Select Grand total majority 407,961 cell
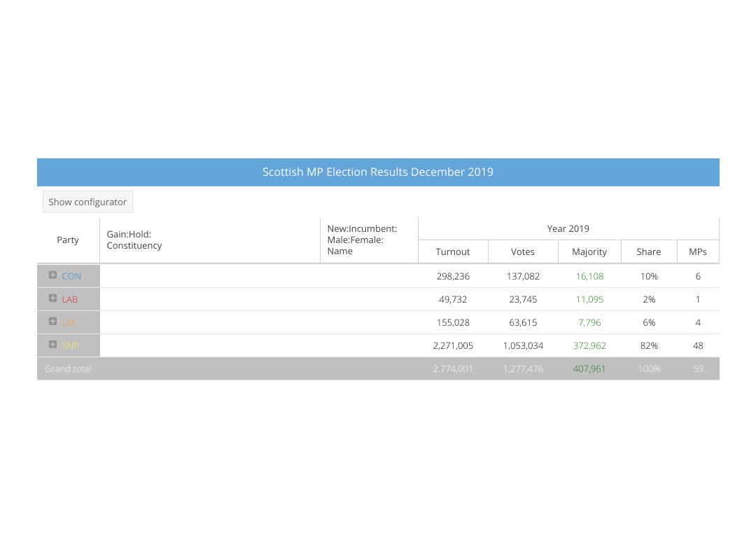 (589, 368)
